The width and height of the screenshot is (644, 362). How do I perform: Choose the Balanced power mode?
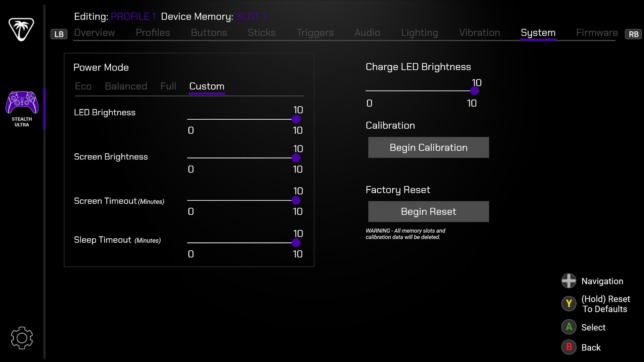(x=126, y=86)
